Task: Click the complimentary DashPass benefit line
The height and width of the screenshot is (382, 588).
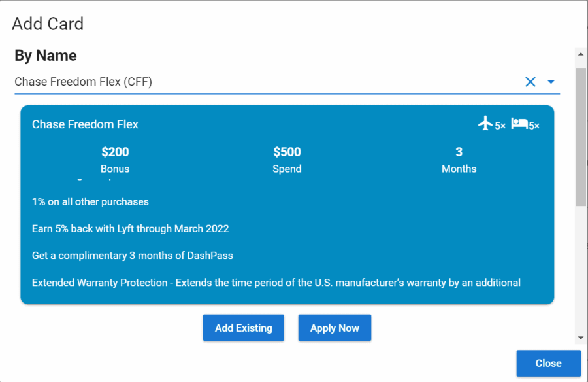Action: (133, 256)
